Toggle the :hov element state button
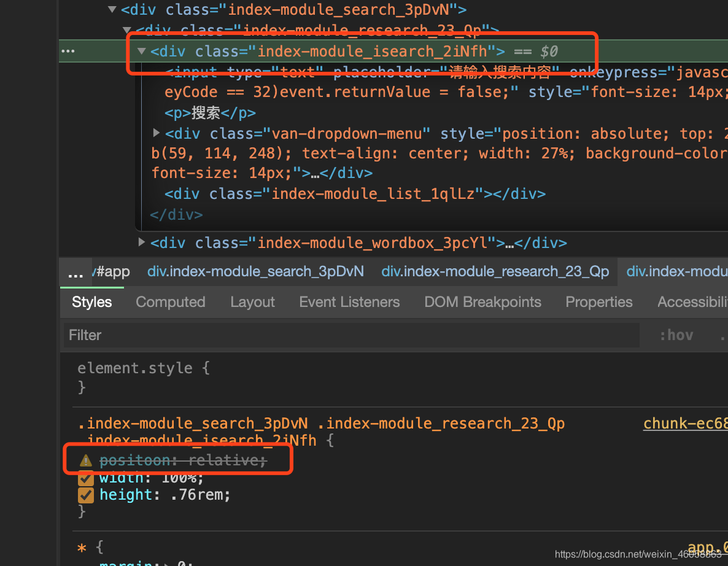Image resolution: width=728 pixels, height=566 pixels. coord(676,335)
